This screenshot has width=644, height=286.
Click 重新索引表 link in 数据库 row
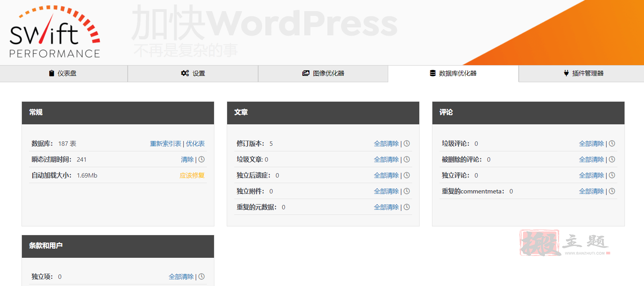point(165,143)
